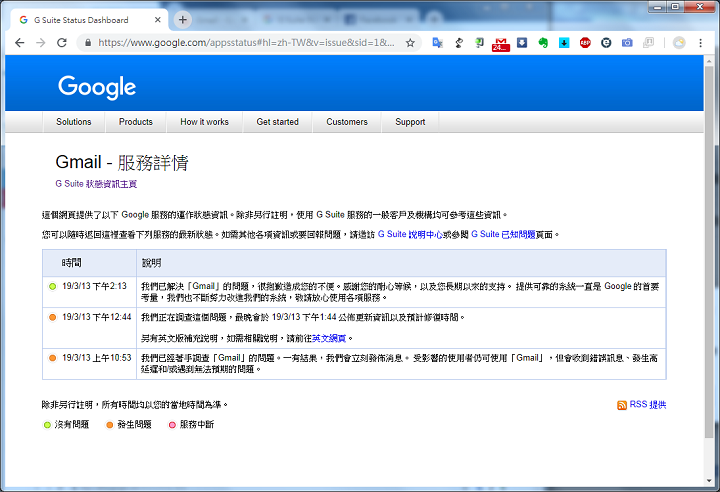Click the orange RSS feed icon
720x492 pixels.
[622, 405]
